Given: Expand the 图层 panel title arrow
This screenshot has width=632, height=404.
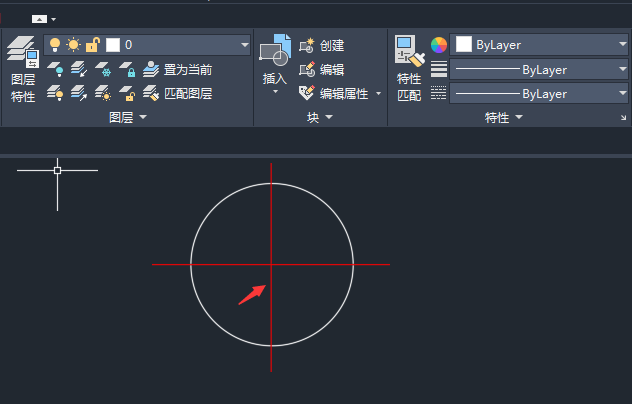Looking at the screenshot, I should coord(143,117).
